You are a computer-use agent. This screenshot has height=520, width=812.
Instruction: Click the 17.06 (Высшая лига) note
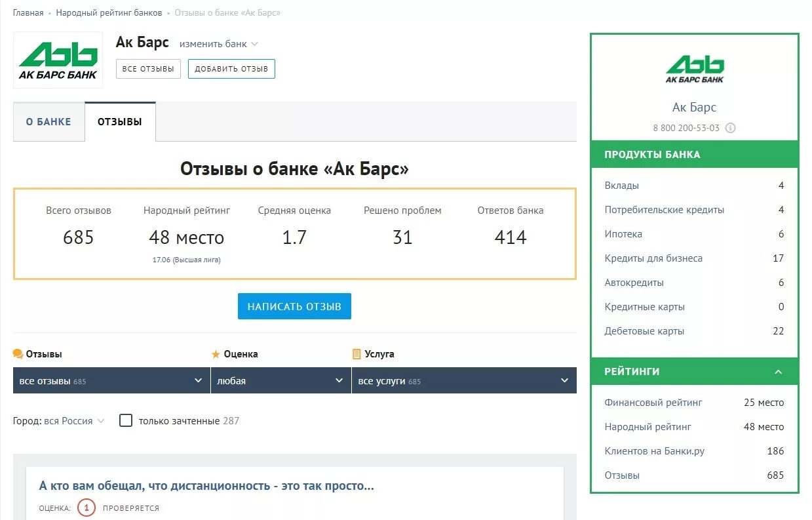click(186, 260)
